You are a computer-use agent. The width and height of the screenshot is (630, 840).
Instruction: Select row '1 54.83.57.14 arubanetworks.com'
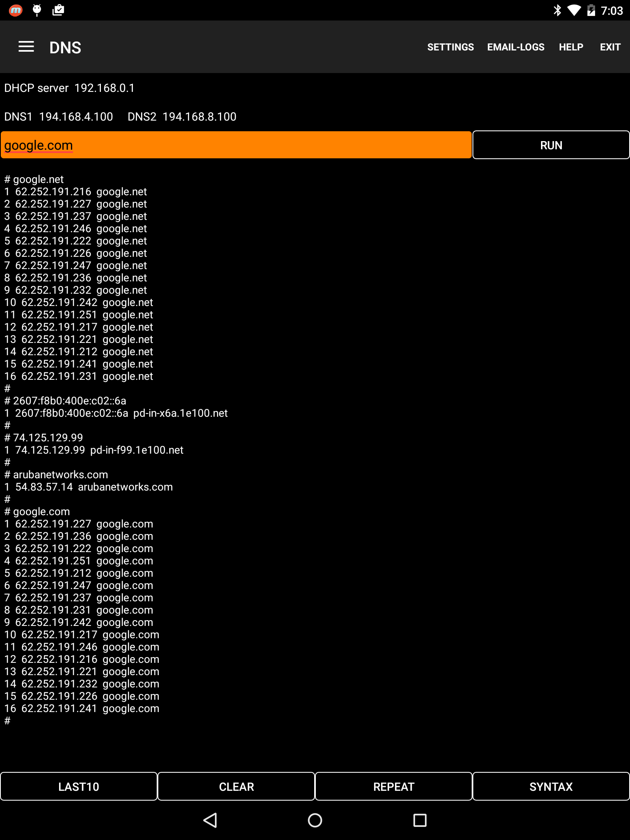(89, 487)
